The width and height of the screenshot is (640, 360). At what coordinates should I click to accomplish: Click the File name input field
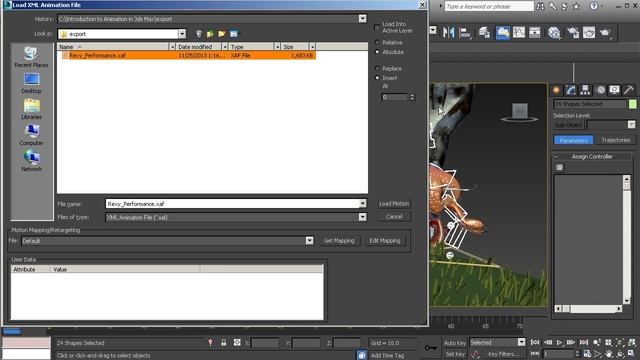232,203
